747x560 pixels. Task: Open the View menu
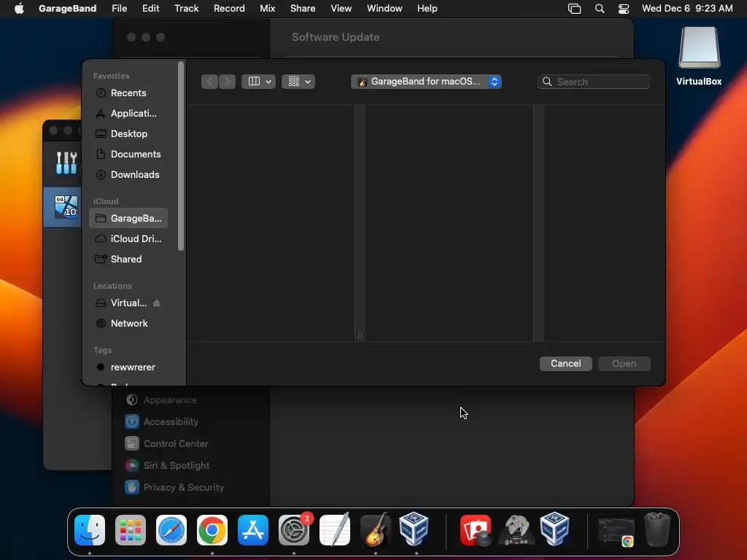pyautogui.click(x=341, y=9)
